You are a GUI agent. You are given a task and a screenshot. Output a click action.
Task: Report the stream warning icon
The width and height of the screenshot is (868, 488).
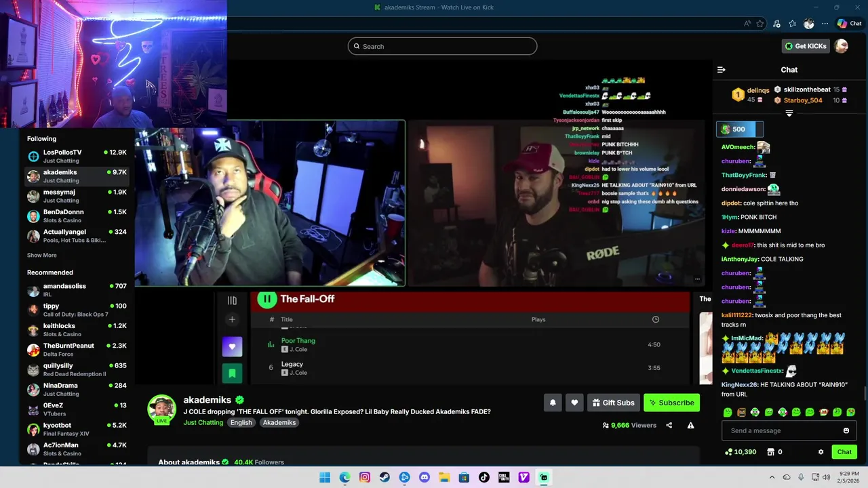click(x=690, y=426)
